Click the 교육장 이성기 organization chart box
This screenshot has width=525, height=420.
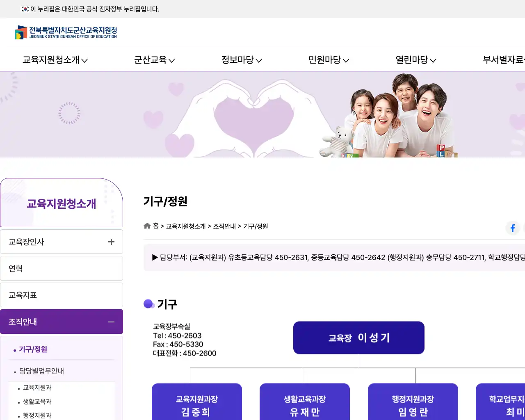click(x=358, y=338)
